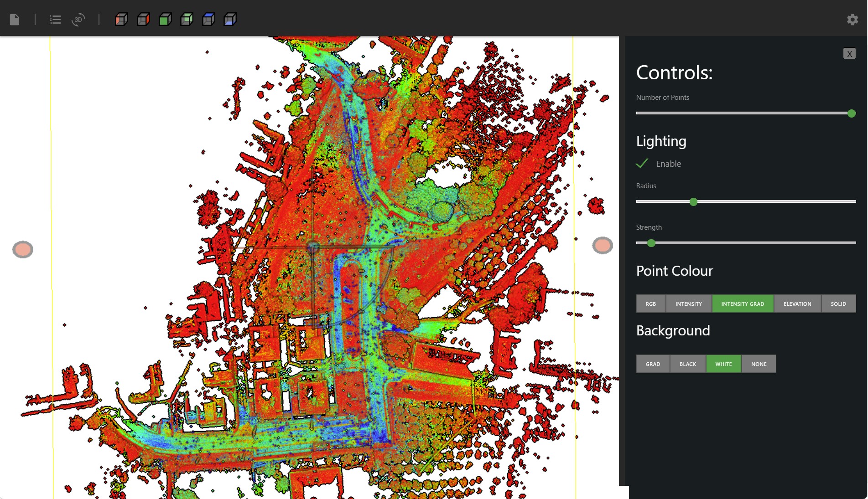
Task: Click the Strength slider handle
Action: click(651, 243)
